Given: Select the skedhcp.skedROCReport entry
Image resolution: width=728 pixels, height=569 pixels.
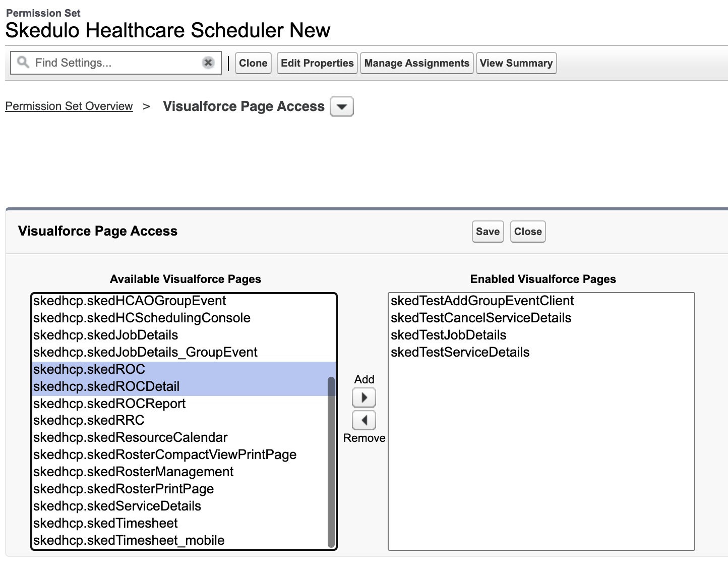Looking at the screenshot, I should (179, 404).
